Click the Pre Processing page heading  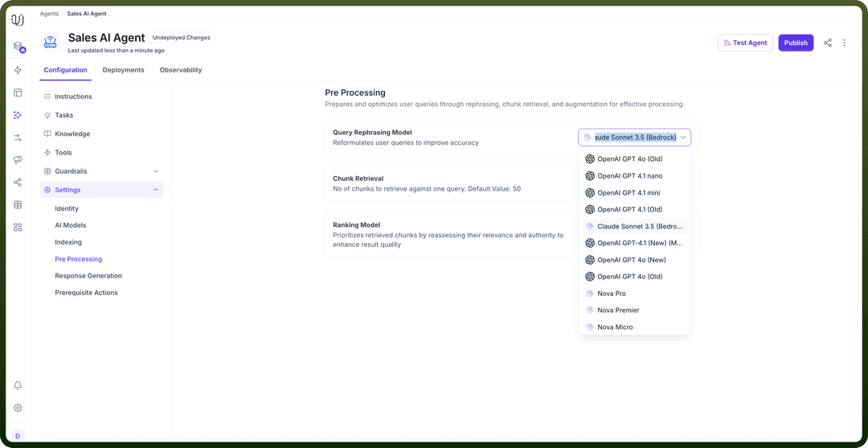pyautogui.click(x=355, y=92)
